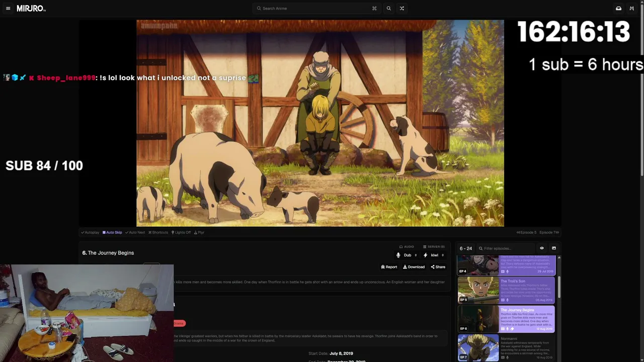Click the Drama genre tag
The width and height of the screenshot is (644, 362).
(179, 323)
